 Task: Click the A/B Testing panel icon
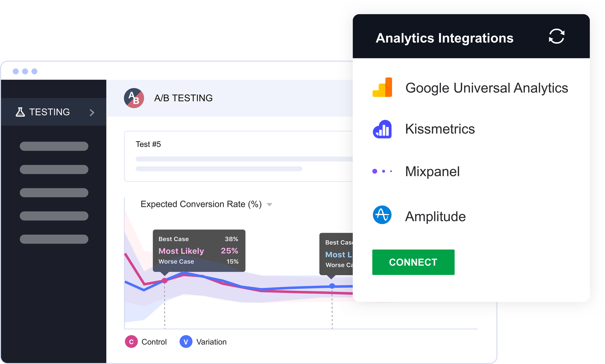click(x=135, y=98)
